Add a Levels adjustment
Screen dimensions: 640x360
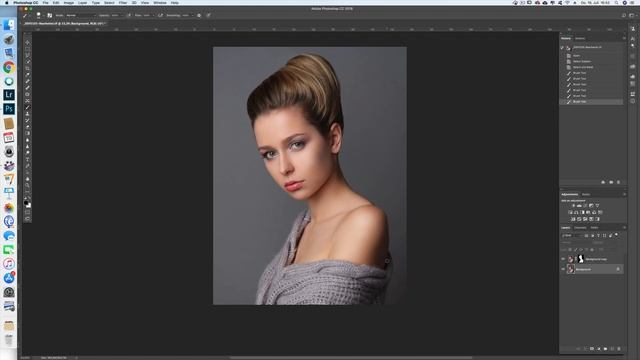pyautogui.click(x=579, y=206)
